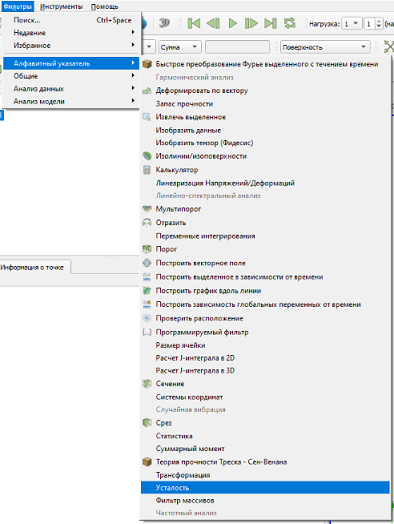The image size is (394, 524).
Task: Switch to Информация о точке tab
Action: tap(34, 267)
